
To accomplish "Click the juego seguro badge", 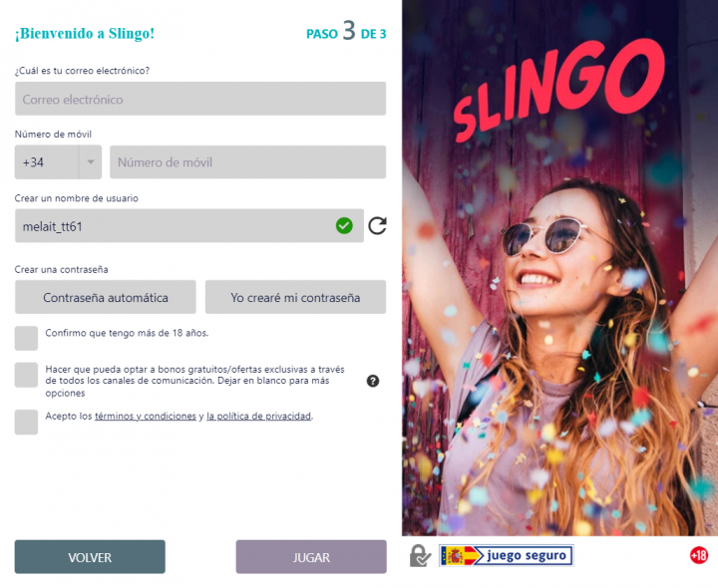I will click(506, 555).
